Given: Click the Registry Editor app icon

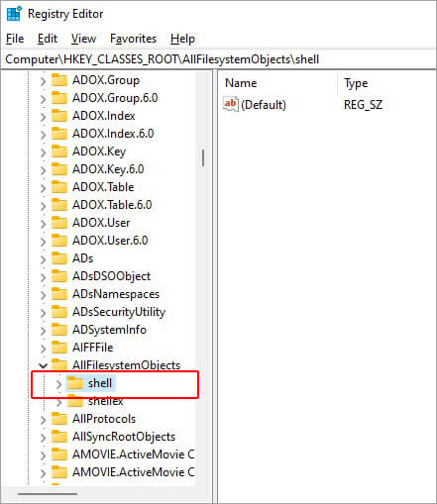Looking at the screenshot, I should (x=14, y=14).
